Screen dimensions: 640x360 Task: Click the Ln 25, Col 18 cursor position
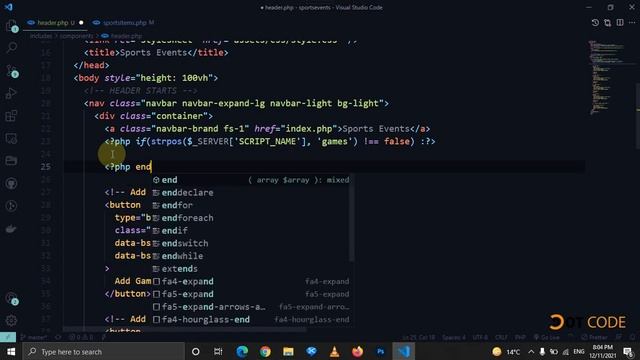click(419, 337)
